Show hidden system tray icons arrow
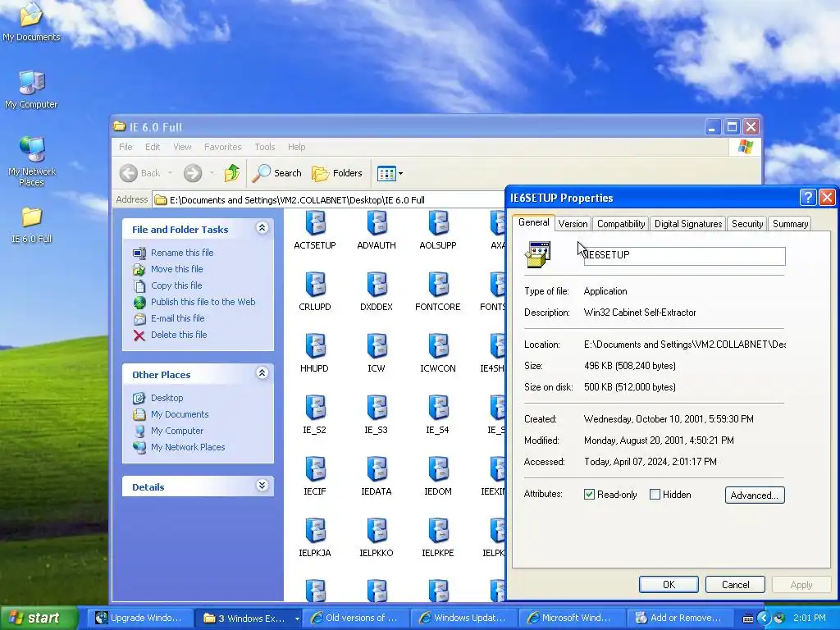Image resolution: width=840 pixels, height=630 pixels. [x=764, y=619]
